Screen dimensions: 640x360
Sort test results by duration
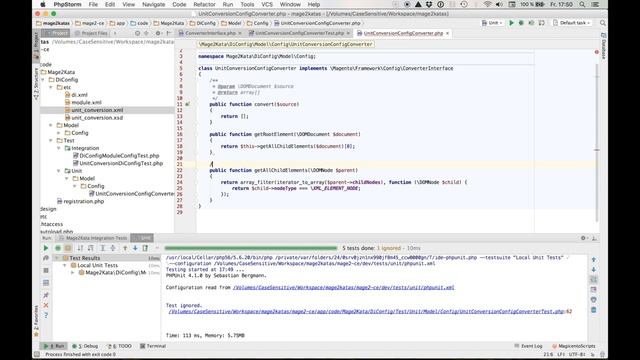(x=91, y=248)
